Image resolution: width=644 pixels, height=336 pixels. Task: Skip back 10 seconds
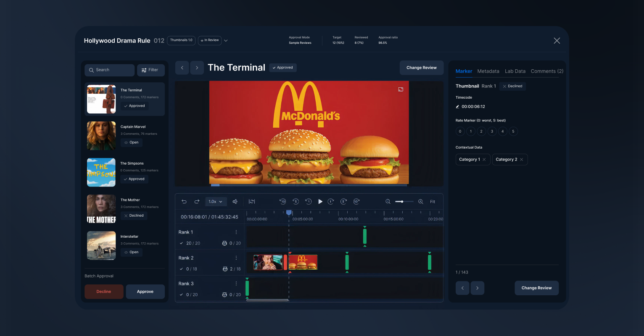pos(283,202)
